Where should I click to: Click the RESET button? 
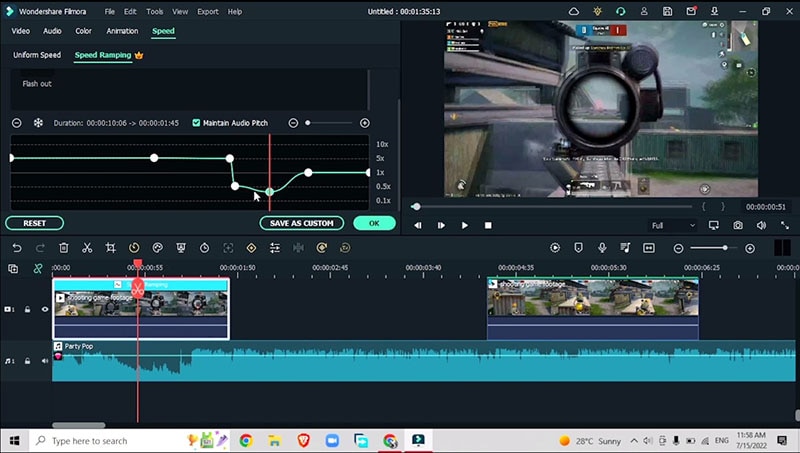point(35,223)
